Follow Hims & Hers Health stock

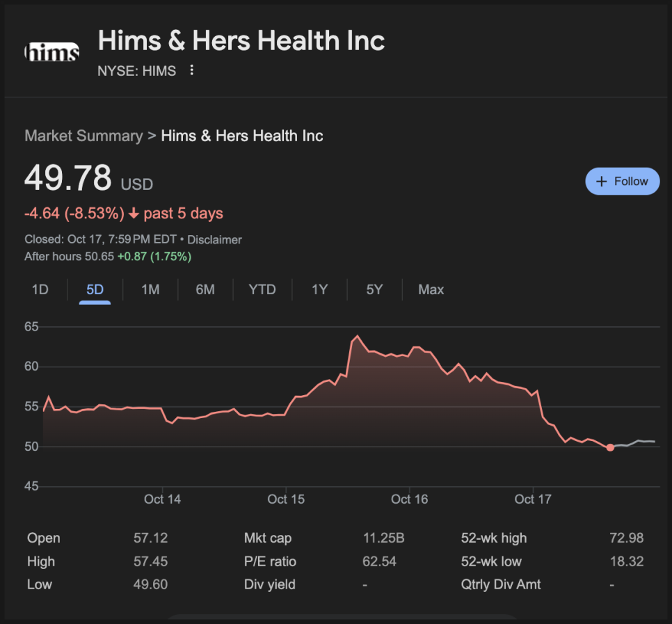pos(622,181)
